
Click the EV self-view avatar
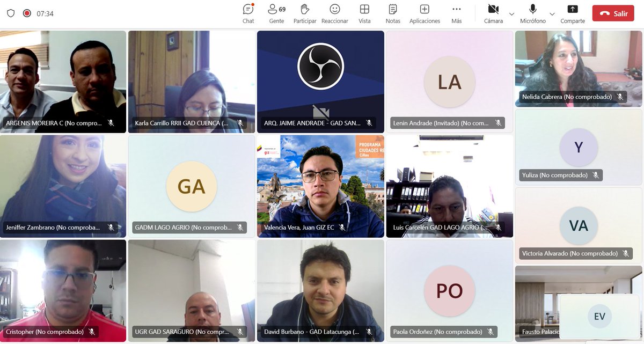point(599,316)
